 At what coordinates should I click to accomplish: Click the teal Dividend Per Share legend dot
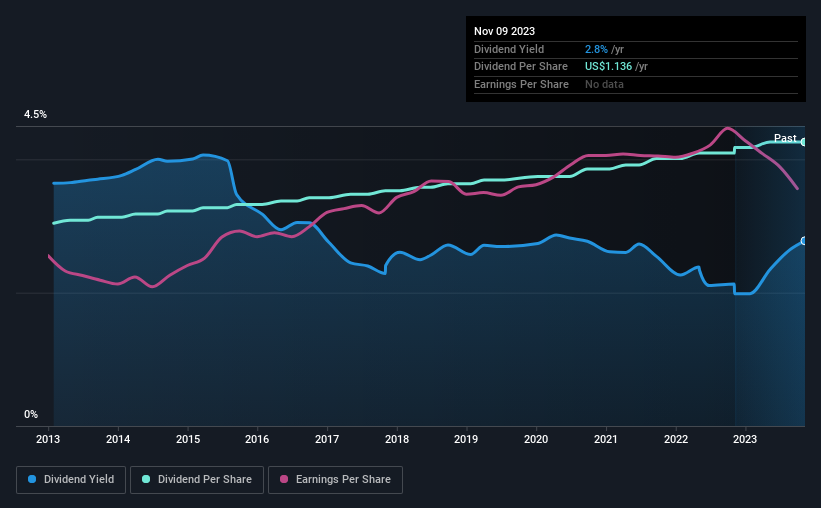click(x=146, y=479)
